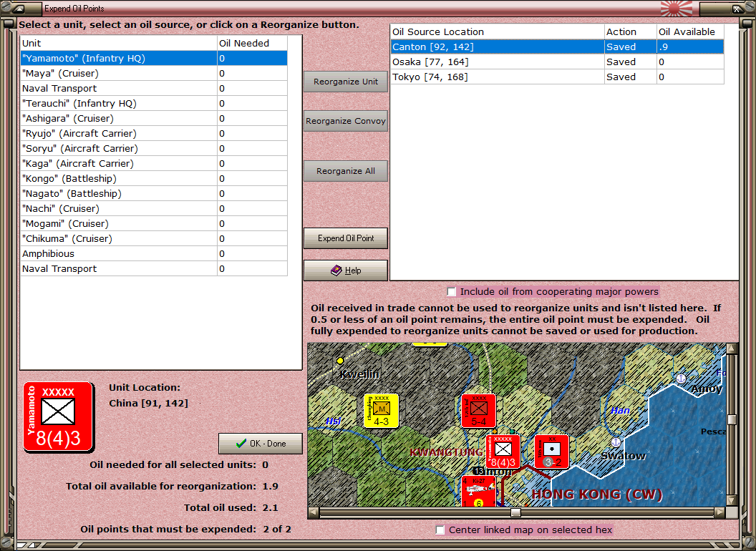Image resolution: width=756 pixels, height=551 pixels.
Task: Click the map horizontal scrollbar thumb
Action: click(x=515, y=512)
